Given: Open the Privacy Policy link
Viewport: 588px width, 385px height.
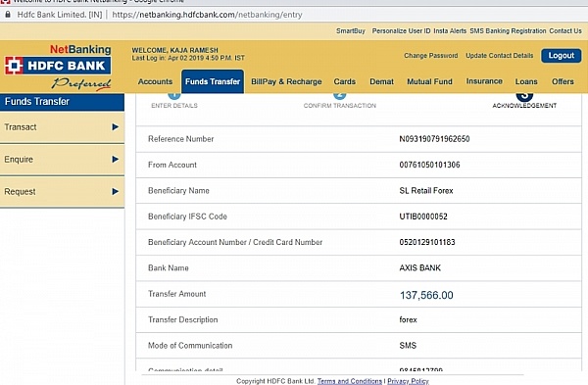Looking at the screenshot, I should pos(408,381).
